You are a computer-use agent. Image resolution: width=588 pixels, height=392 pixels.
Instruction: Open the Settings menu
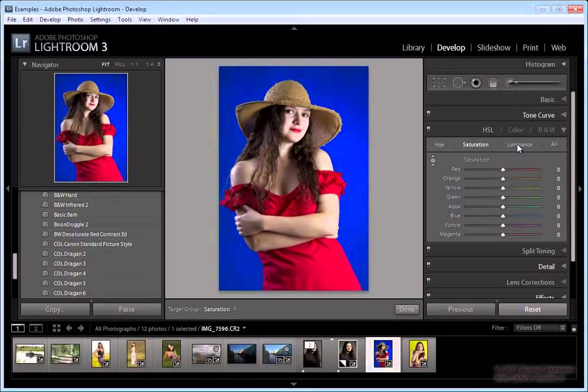(100, 20)
